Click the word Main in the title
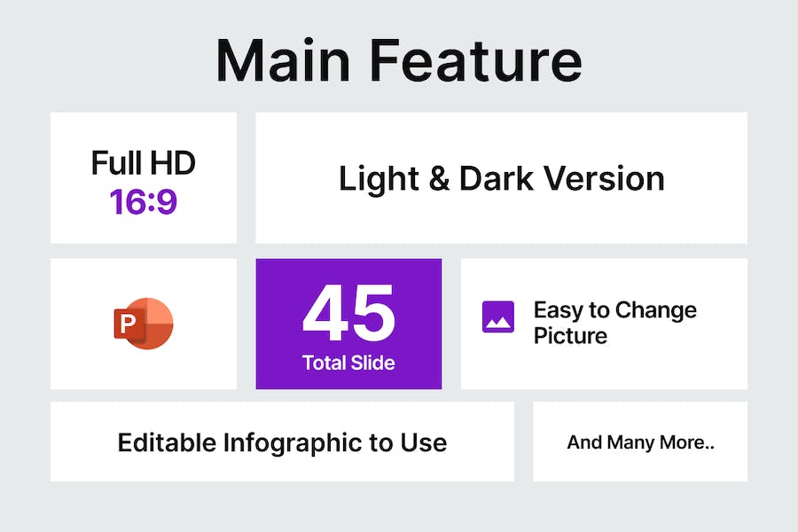 point(283,60)
